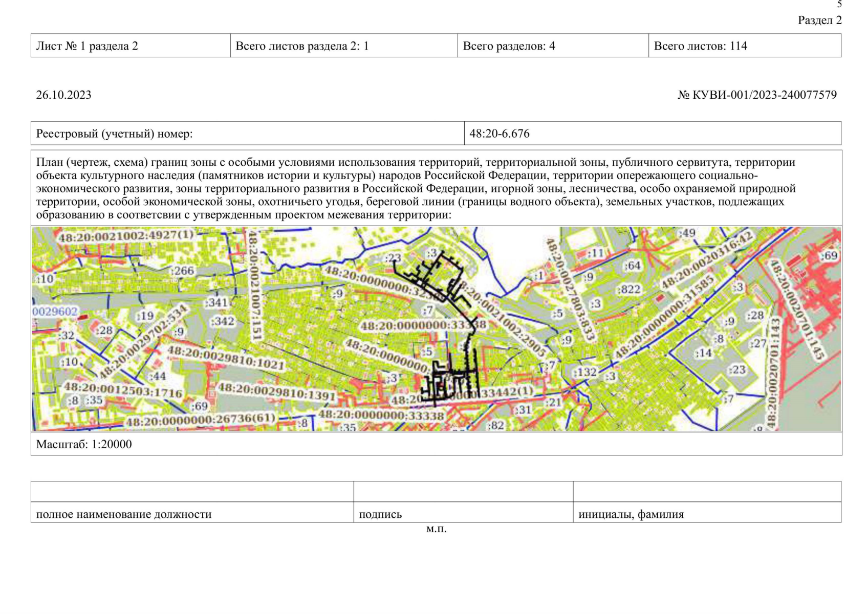Click the date 26.10.2023
Image resolution: width=868 pixels, height=614 pixels.
click(63, 95)
